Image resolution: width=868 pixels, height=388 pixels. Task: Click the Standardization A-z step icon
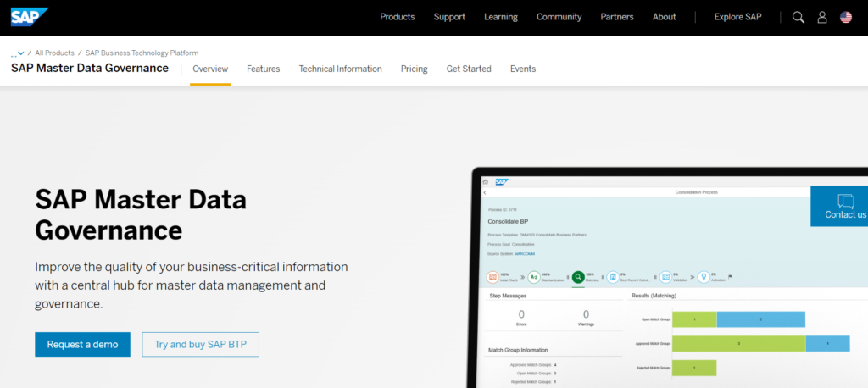(534, 277)
